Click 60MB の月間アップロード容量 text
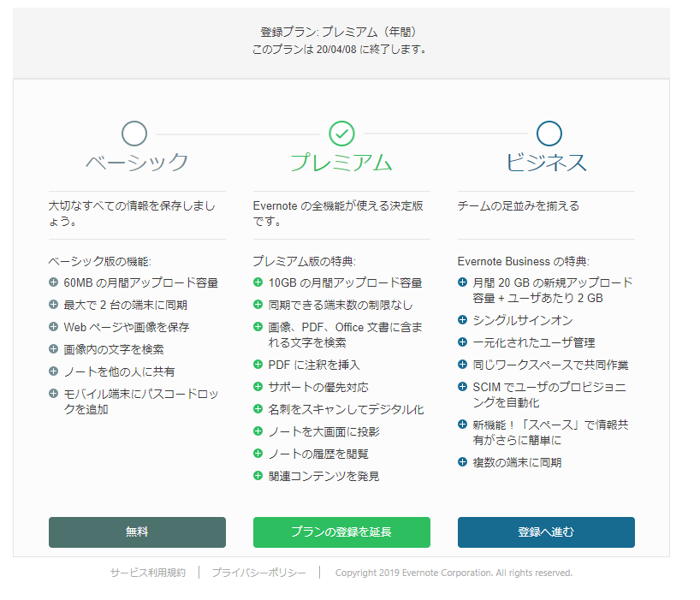700x600 pixels. pos(140,282)
